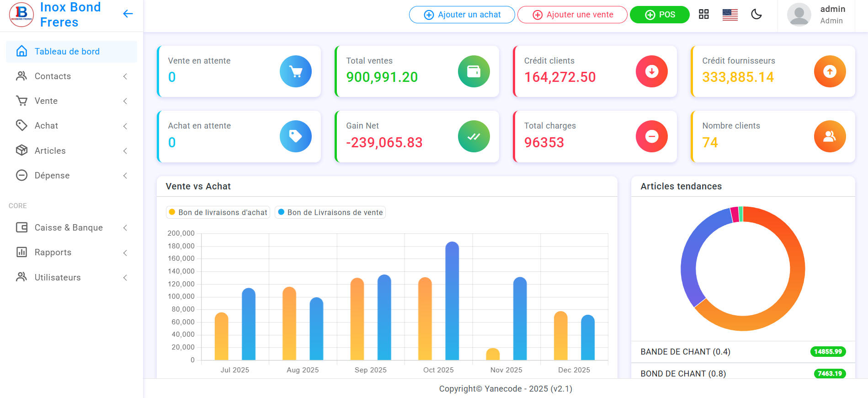This screenshot has width=868, height=398.
Task: Expand the Caisse & Banque submenu chevron
Action: (x=125, y=228)
